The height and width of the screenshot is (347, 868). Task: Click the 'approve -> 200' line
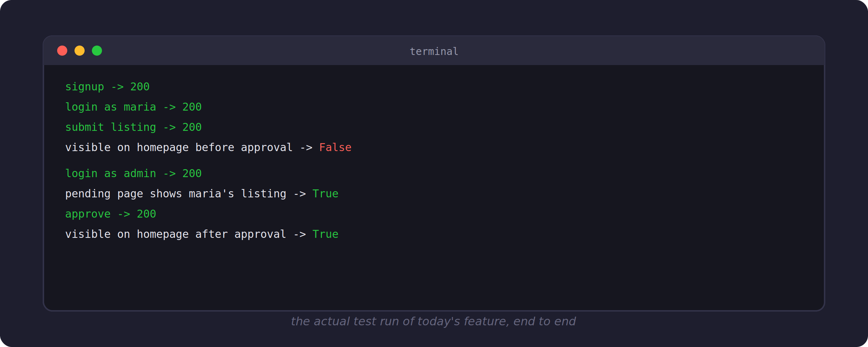click(111, 214)
